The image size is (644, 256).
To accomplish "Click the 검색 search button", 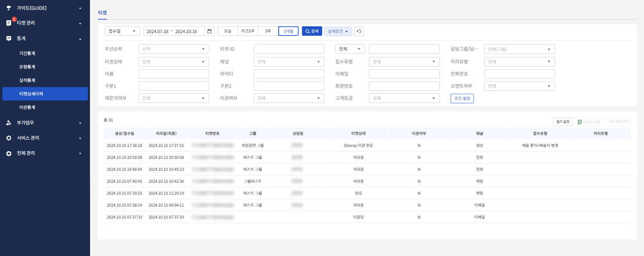I will pos(312,31).
